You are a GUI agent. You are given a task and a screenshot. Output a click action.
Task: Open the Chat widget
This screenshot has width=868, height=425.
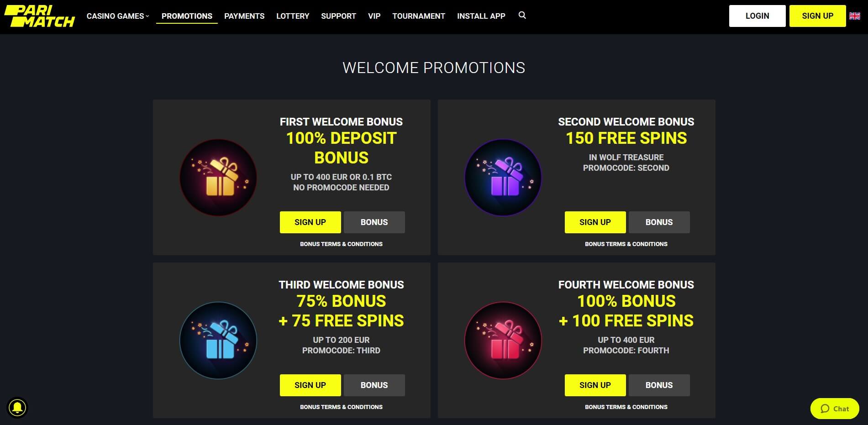835,409
